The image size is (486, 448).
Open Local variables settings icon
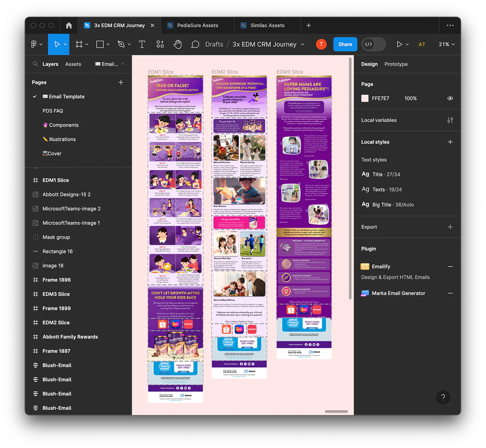pos(450,120)
